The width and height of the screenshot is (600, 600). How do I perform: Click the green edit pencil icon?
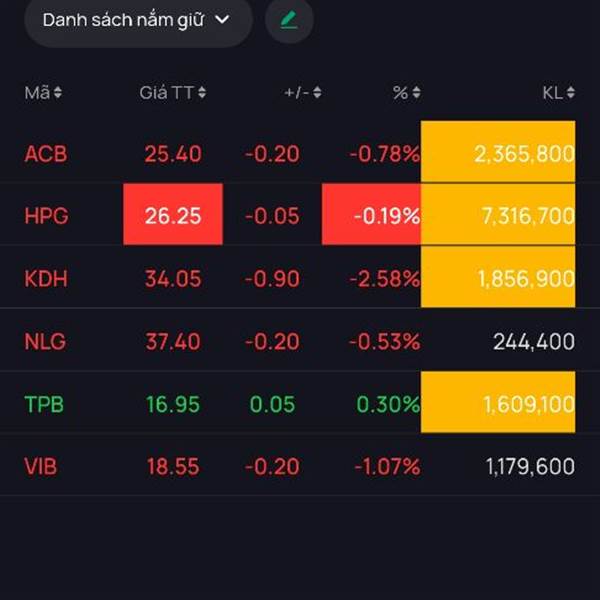[x=289, y=20]
